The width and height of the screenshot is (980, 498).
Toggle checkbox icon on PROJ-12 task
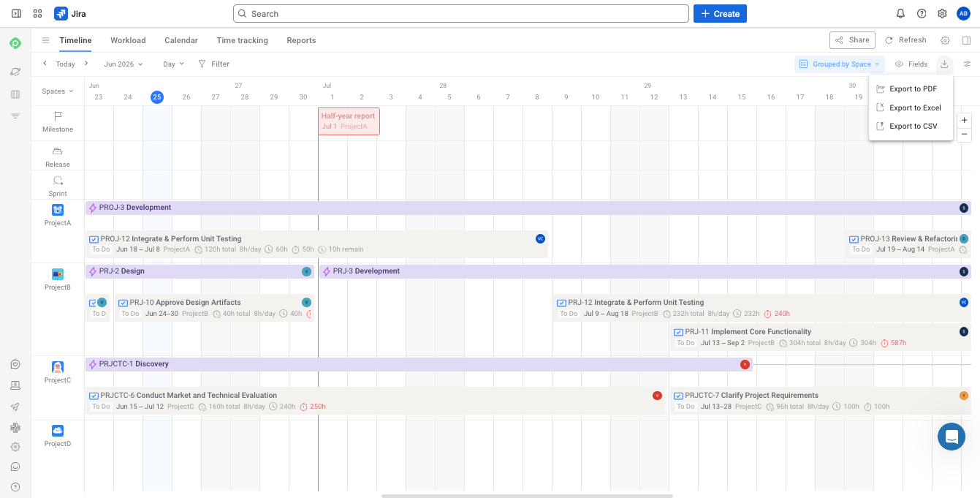(x=94, y=239)
